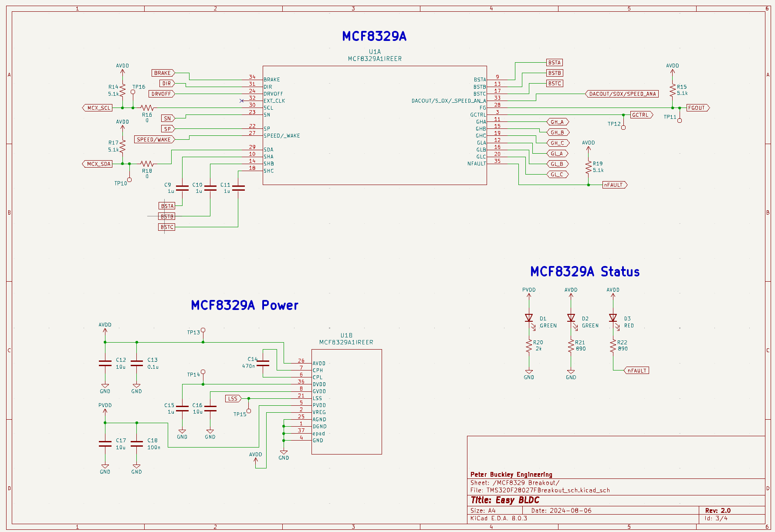Image resolution: width=775 pixels, height=532 pixels.
Task: Click the Peter Buckley Engineering text
Action: coord(511,475)
